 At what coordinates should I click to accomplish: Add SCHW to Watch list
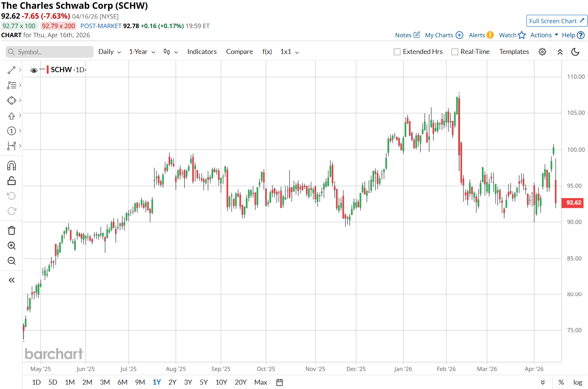[x=512, y=35]
